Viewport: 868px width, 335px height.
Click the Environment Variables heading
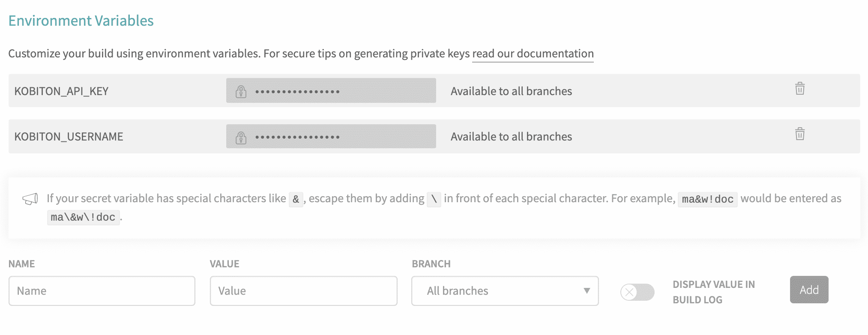pyautogui.click(x=81, y=21)
